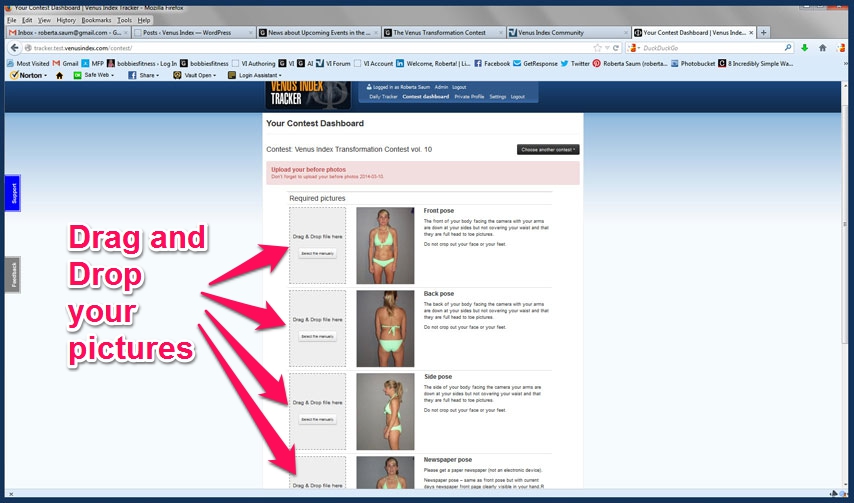
Task: Click the Back pose example photo
Action: (x=385, y=328)
